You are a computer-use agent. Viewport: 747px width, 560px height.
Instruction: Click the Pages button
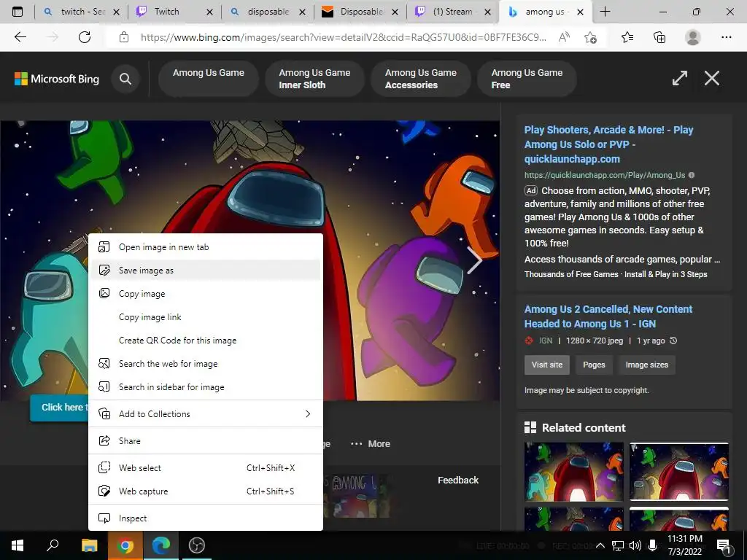[x=594, y=365]
